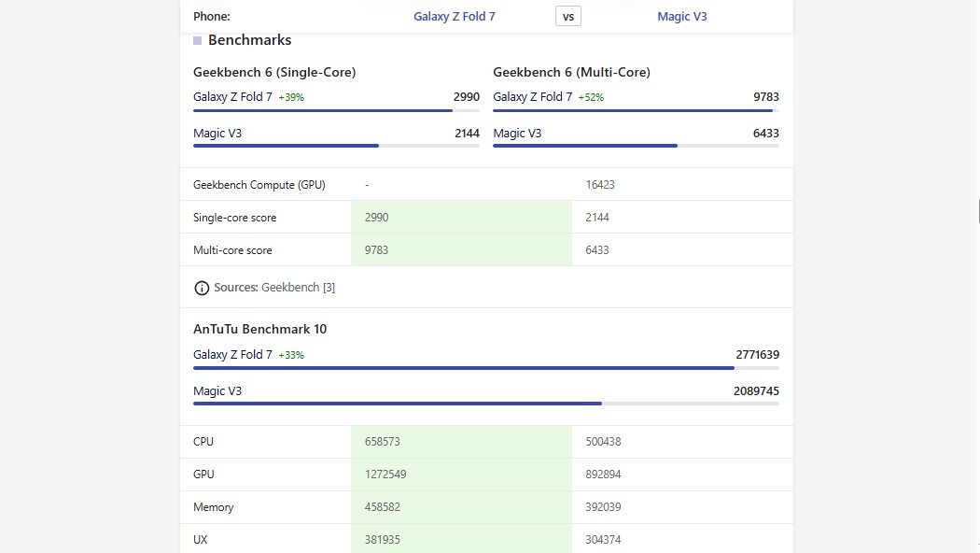
Task: Select the Single-core score row label
Action: [234, 218]
